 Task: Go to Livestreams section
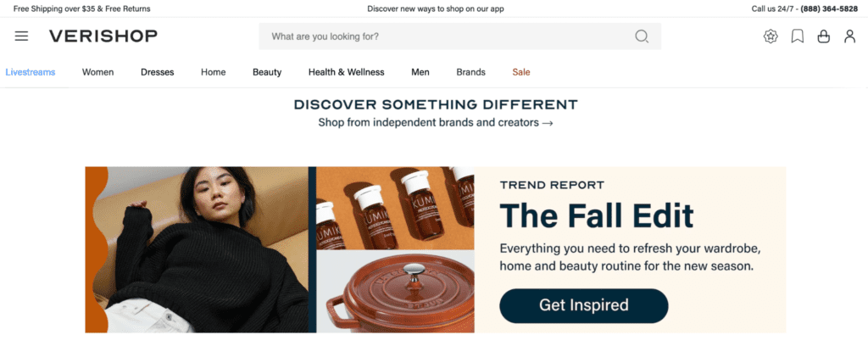point(31,72)
